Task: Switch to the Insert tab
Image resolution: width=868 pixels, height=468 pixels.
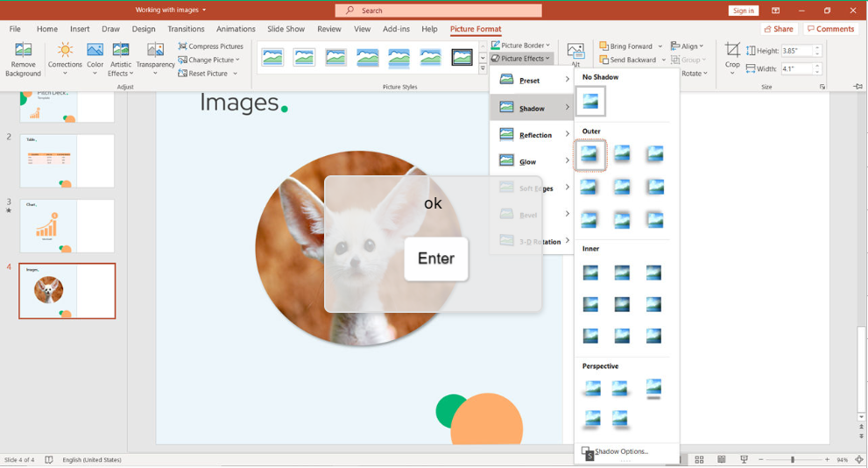Action: (x=80, y=29)
